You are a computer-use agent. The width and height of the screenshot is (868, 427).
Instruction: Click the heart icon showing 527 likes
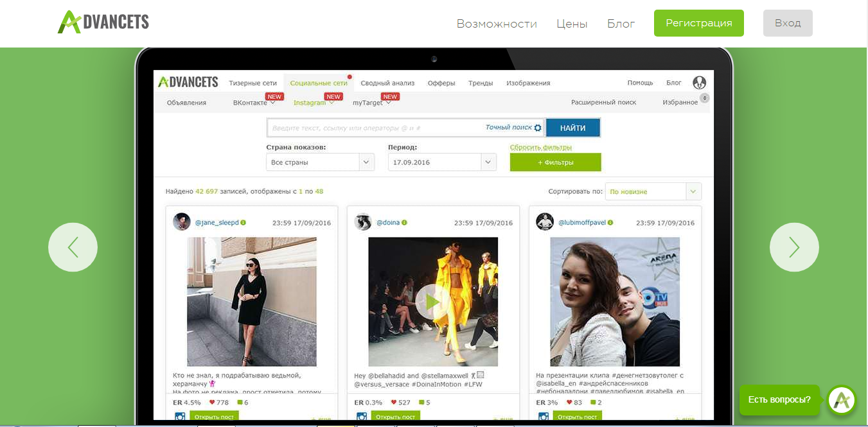click(394, 403)
